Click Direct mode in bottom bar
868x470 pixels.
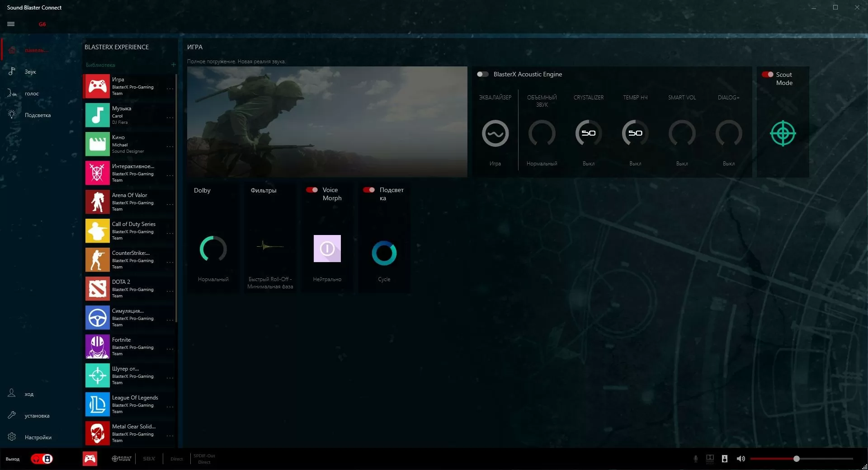click(x=176, y=459)
